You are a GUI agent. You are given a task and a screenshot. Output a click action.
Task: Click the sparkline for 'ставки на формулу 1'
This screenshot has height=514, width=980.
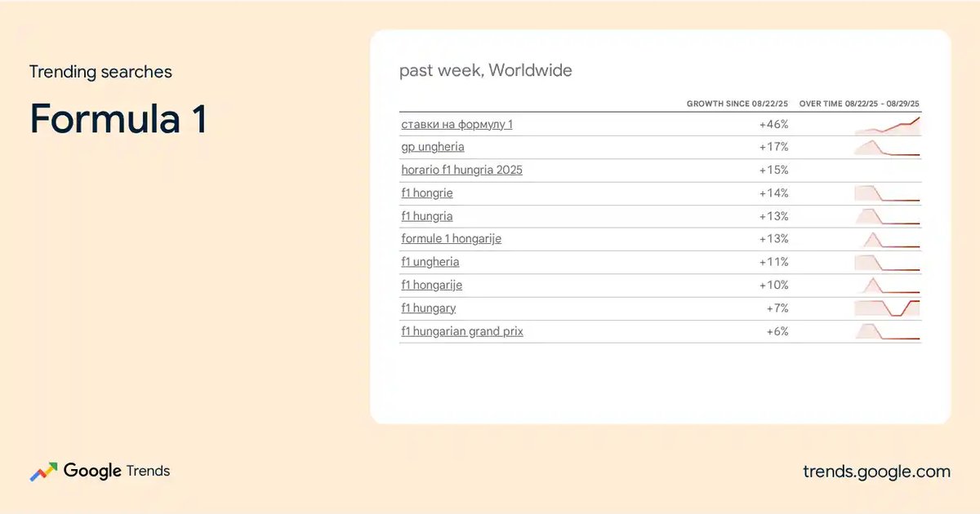tap(887, 125)
